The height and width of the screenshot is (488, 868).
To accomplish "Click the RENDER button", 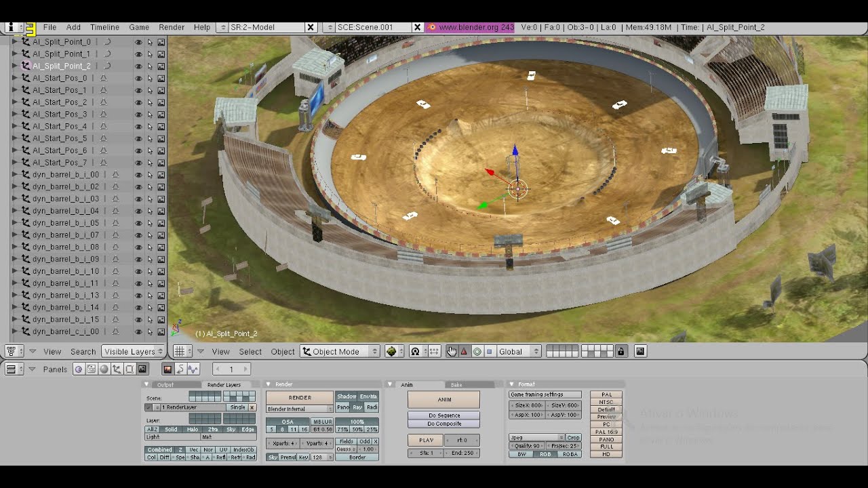I will (300, 398).
